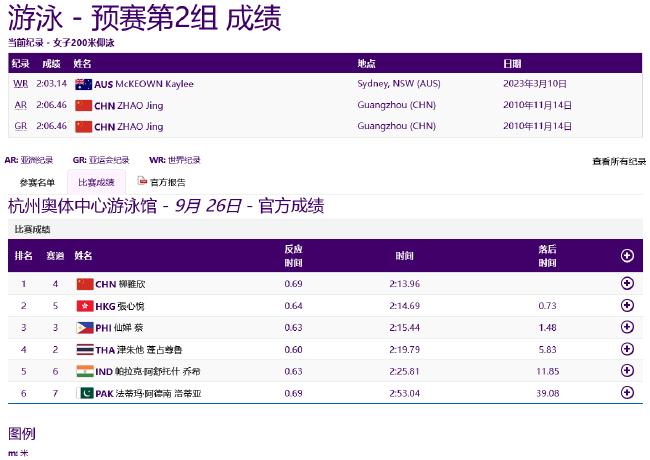Open the PAK athlete name in rank 6

(x=148, y=393)
